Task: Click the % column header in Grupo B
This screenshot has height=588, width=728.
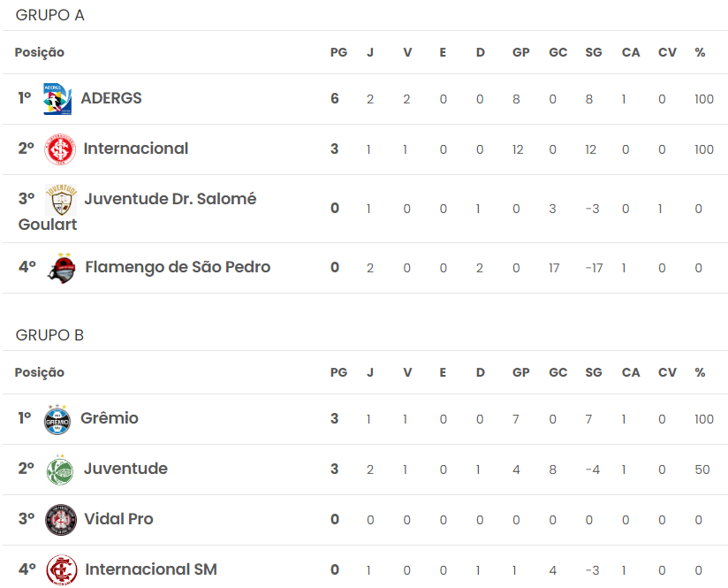Action: (700, 372)
